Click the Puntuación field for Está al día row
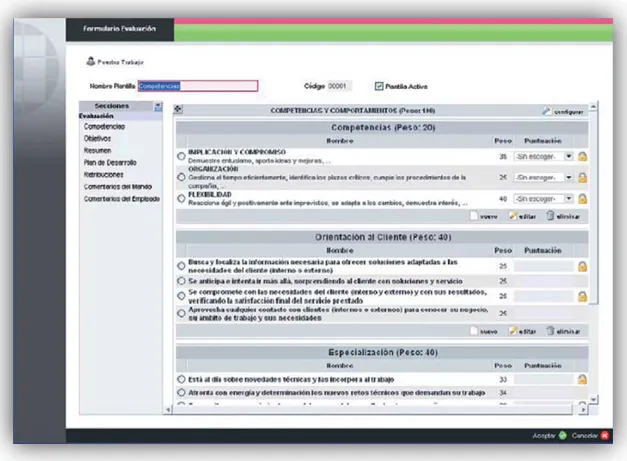 543,379
